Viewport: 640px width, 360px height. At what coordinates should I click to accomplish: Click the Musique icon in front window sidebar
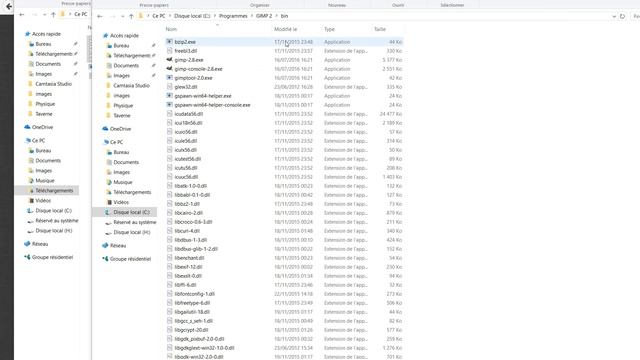109,182
